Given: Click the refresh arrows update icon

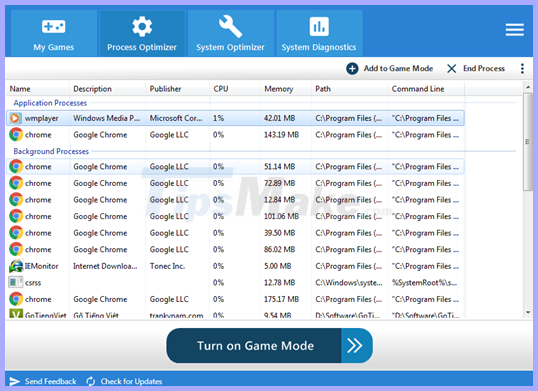Looking at the screenshot, I should (91, 381).
